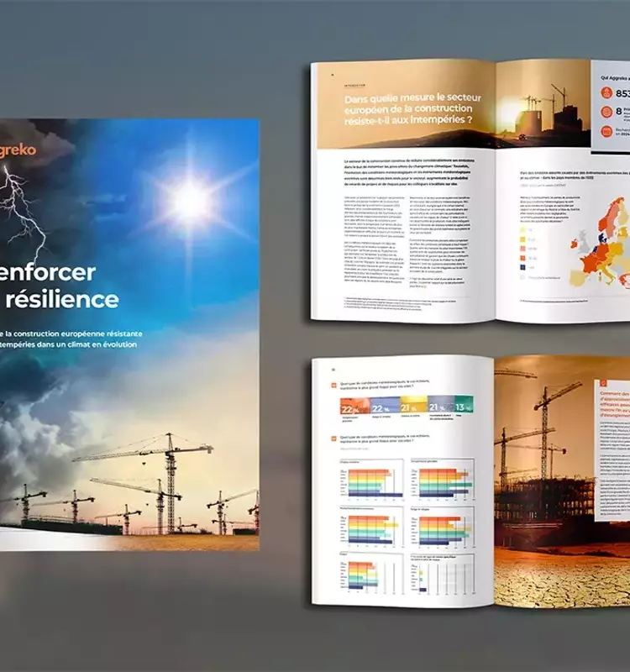Click the orange 'greko' logo on the cover

18,150
